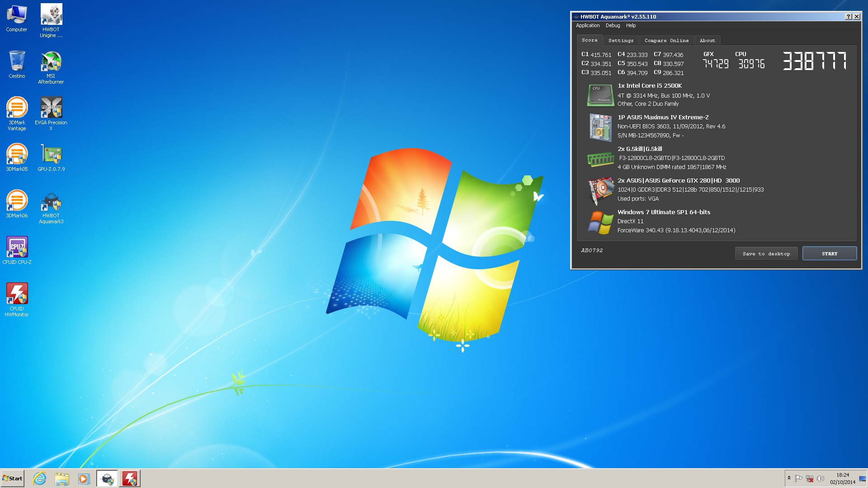Click '2x ASUS|ASUS GeForce GTX 280|HD 3000' text
868x488 pixels.
pos(679,181)
